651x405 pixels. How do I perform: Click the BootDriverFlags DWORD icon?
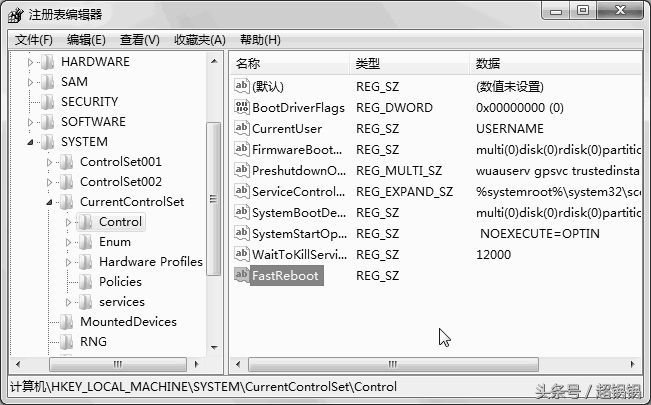[x=242, y=107]
